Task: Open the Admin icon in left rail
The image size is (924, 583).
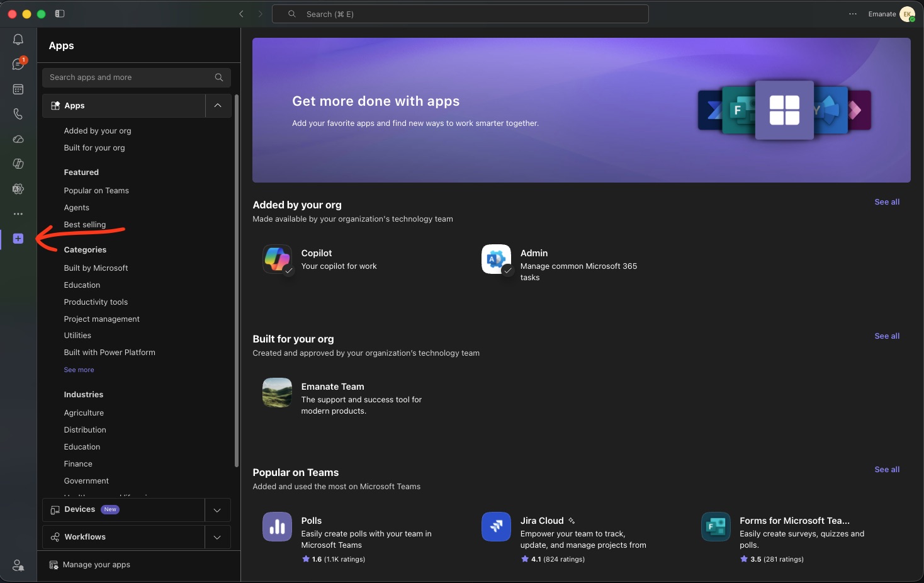Action: click(x=18, y=189)
